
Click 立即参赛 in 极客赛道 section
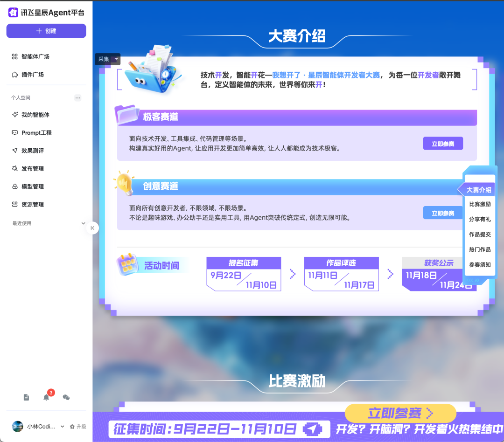click(443, 144)
